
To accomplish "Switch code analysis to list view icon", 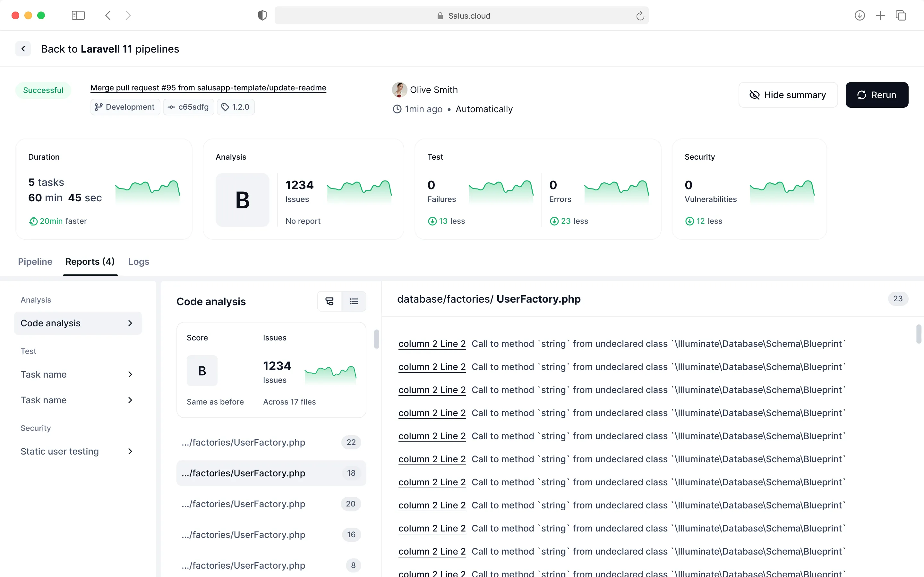I will (x=354, y=301).
